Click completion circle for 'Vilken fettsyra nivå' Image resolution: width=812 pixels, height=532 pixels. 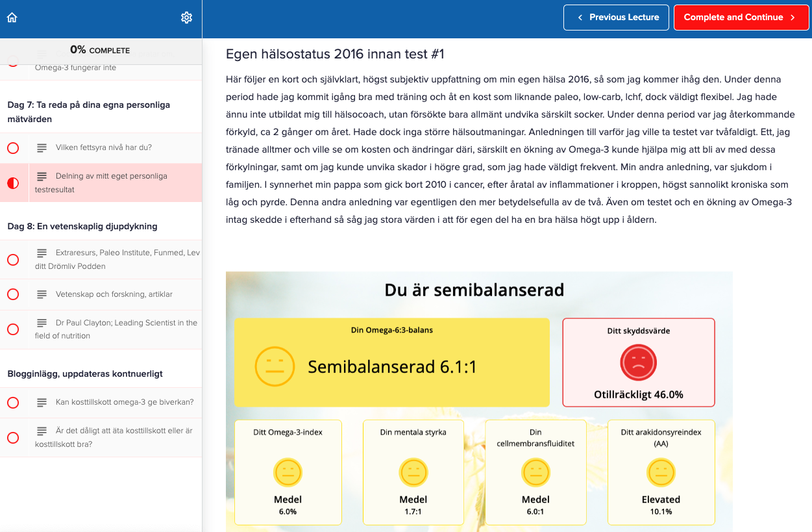(x=13, y=148)
